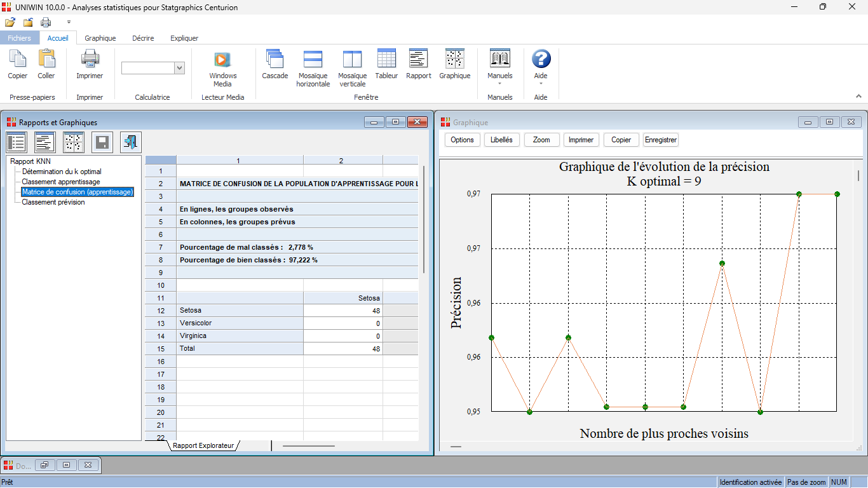Show the tree list view in Rapports et Graphiques
Image resolution: width=868 pixels, height=488 pixels.
[x=17, y=142]
